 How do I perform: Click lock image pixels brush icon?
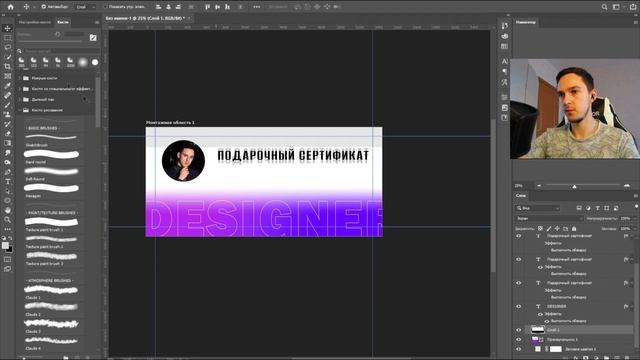pyautogui.click(x=549, y=229)
